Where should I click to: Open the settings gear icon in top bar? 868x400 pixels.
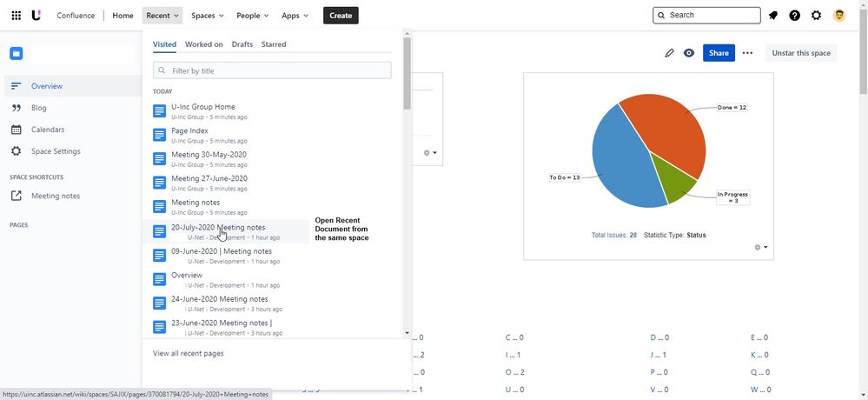(x=816, y=16)
